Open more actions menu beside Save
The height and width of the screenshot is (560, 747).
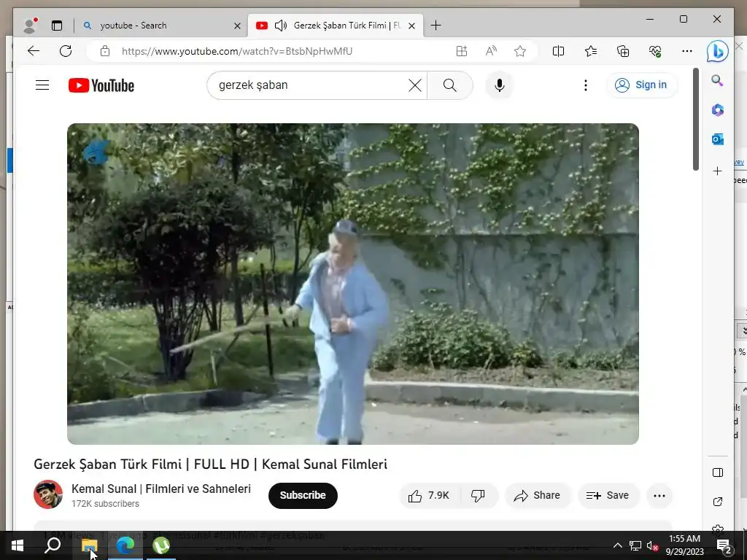(659, 496)
